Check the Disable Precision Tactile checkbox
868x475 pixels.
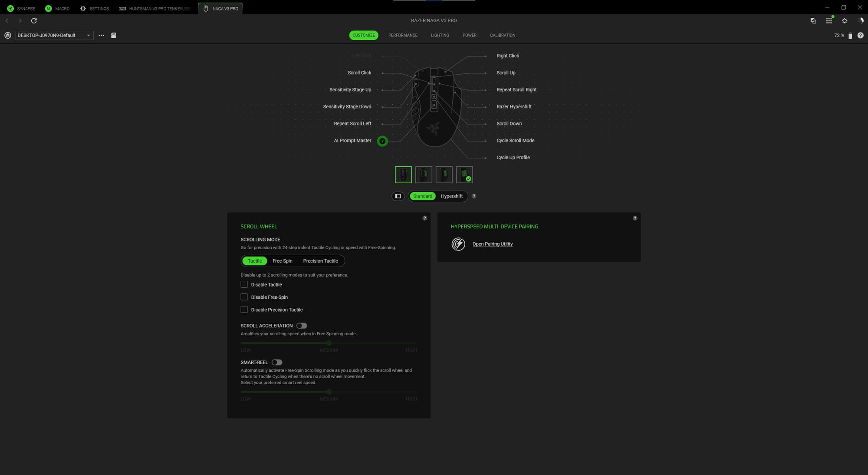(244, 310)
